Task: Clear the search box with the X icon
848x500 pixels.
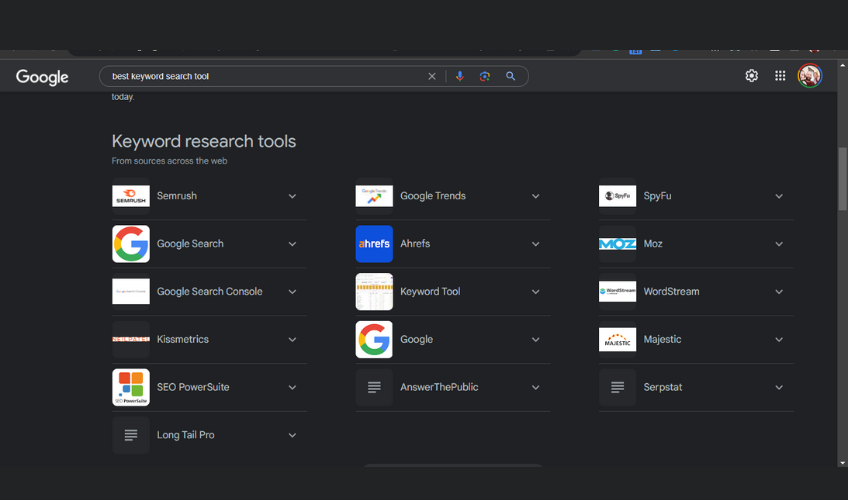Action: 432,76
